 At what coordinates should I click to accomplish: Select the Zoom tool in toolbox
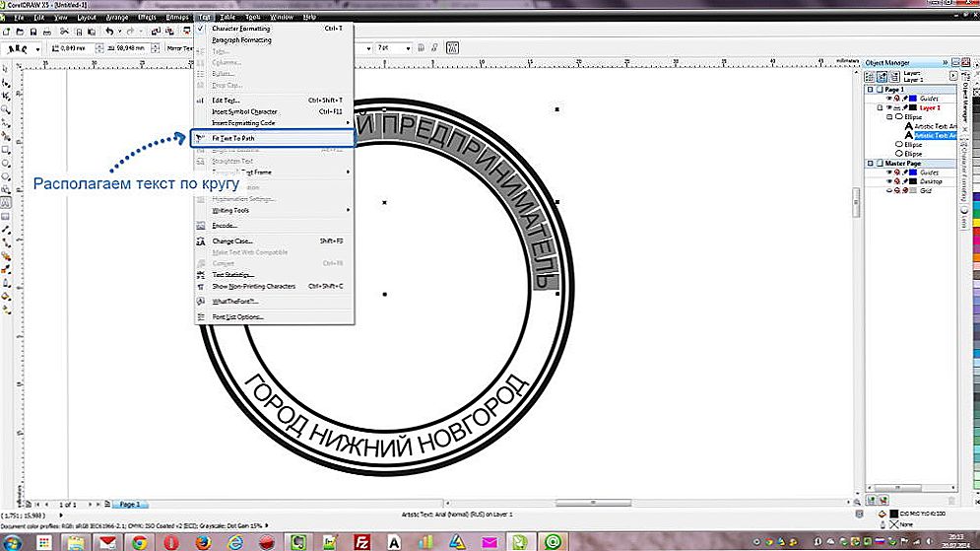click(6, 109)
